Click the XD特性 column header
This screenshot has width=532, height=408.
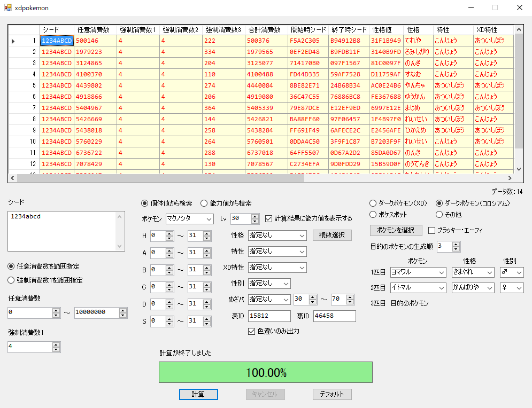[494, 30]
